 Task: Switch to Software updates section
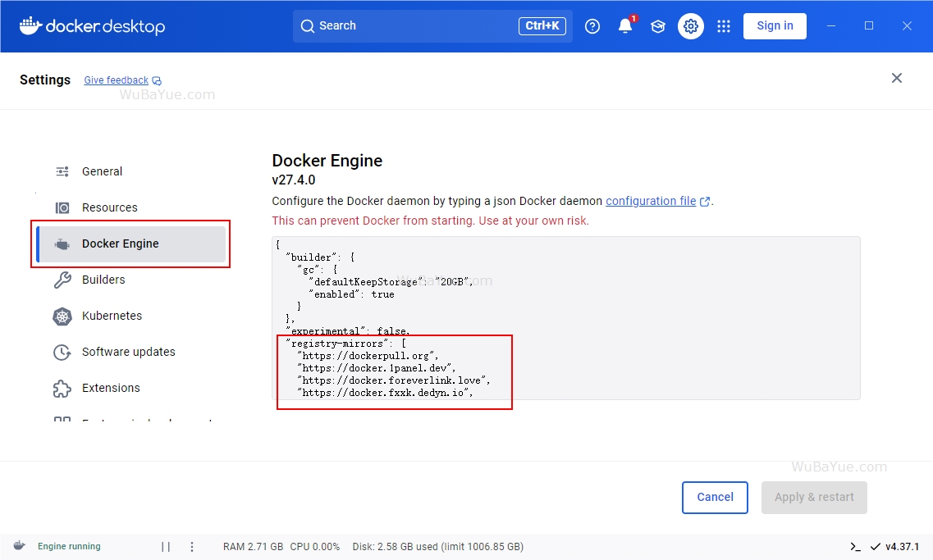(131, 353)
